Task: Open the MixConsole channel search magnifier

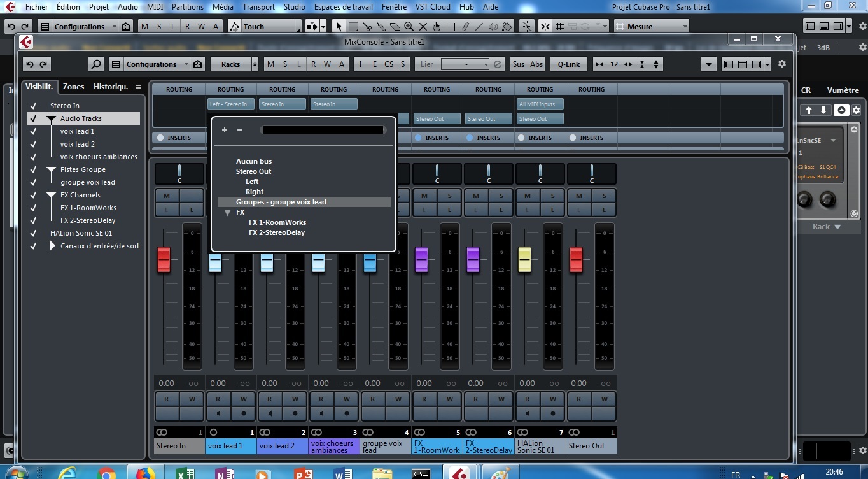Action: [x=96, y=64]
